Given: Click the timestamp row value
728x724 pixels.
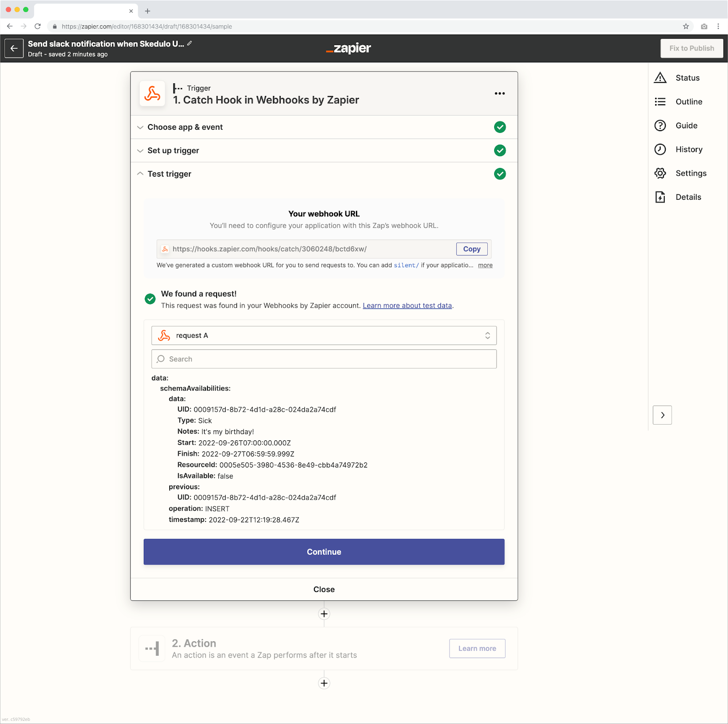Looking at the screenshot, I should [254, 520].
